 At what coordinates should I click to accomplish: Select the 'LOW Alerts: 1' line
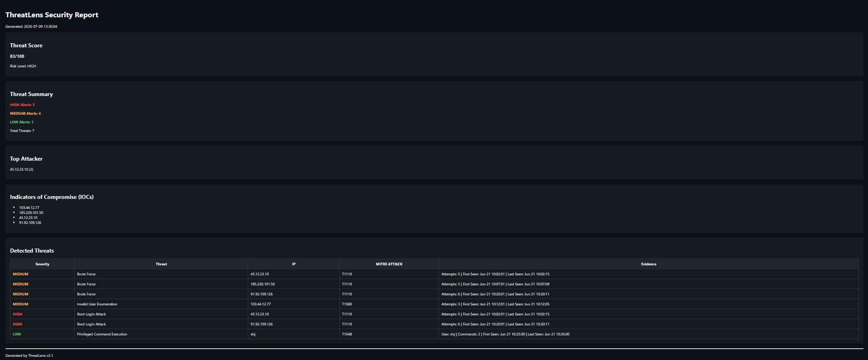point(22,122)
